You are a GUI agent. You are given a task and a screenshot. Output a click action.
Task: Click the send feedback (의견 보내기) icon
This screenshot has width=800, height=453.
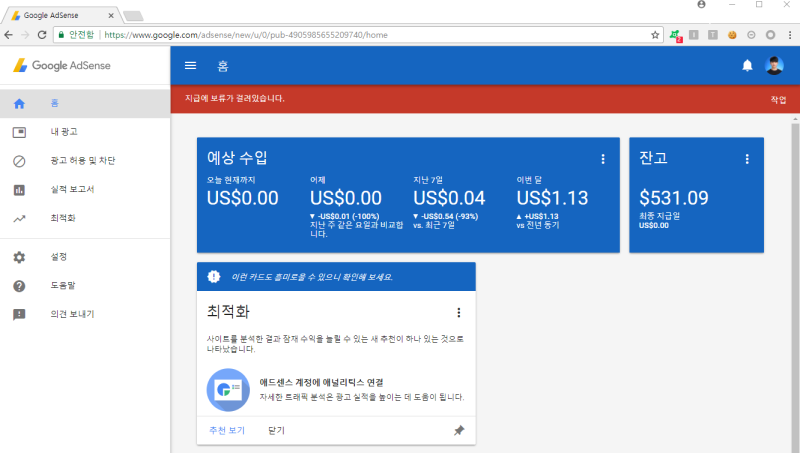click(x=19, y=314)
